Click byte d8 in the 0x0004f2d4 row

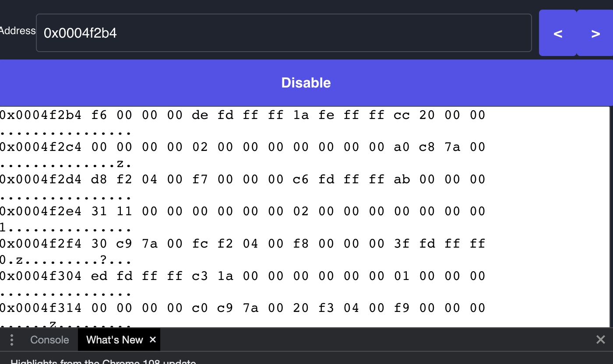[99, 179]
